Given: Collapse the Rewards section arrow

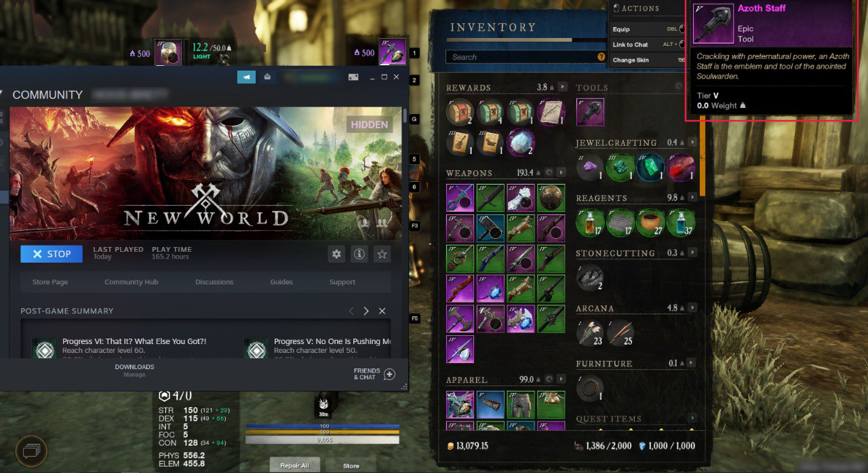Looking at the screenshot, I should pyautogui.click(x=563, y=88).
